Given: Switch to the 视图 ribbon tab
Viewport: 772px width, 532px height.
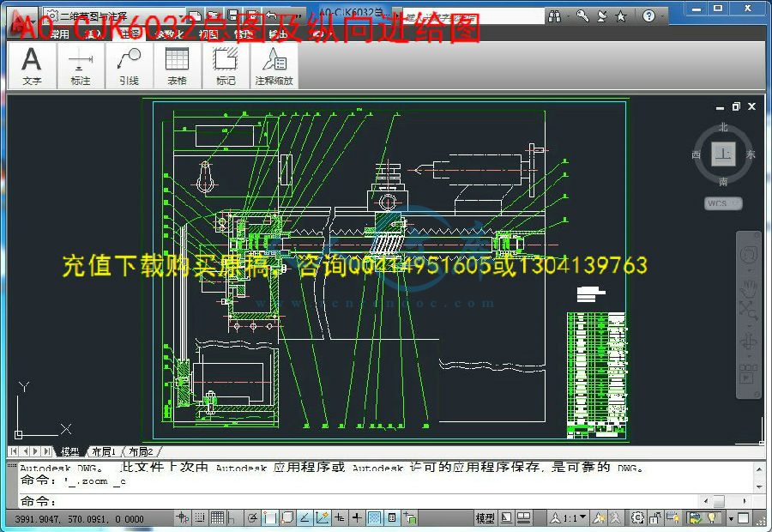Looking at the screenshot, I should [x=208, y=34].
